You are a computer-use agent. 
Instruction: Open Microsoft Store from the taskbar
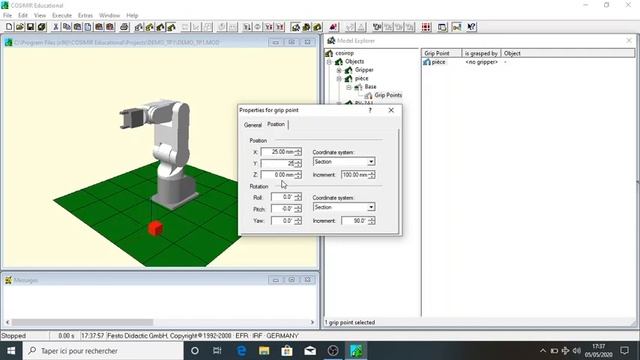click(287, 351)
